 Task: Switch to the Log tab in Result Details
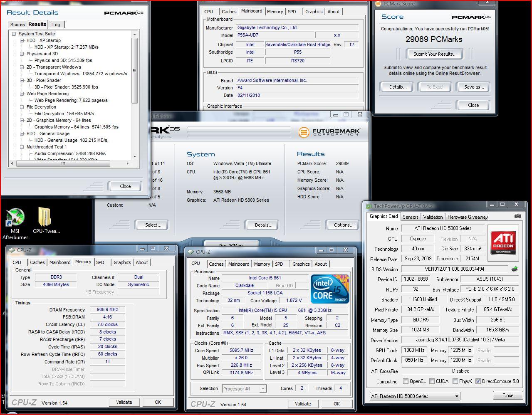56,25
